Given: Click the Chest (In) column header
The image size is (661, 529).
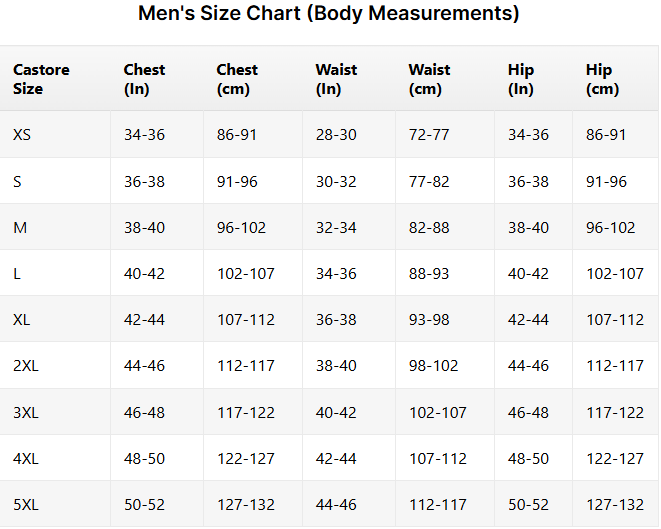Looking at the screenshot, I should 144,79.
